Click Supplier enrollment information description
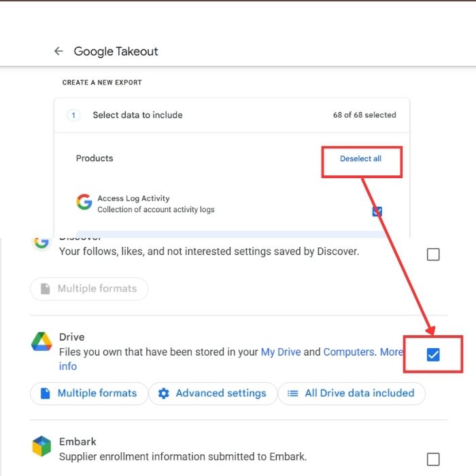476x476 pixels. tap(183, 457)
